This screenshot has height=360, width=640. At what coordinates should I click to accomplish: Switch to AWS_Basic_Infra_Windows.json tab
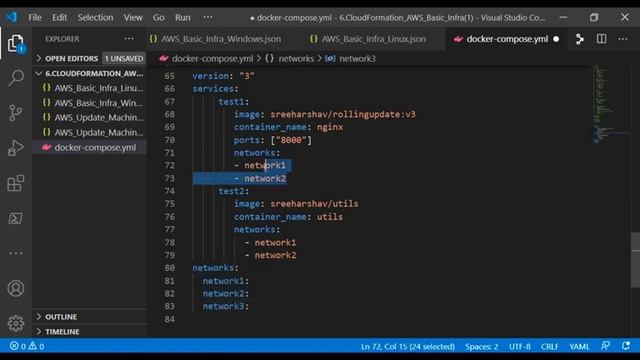click(x=221, y=39)
